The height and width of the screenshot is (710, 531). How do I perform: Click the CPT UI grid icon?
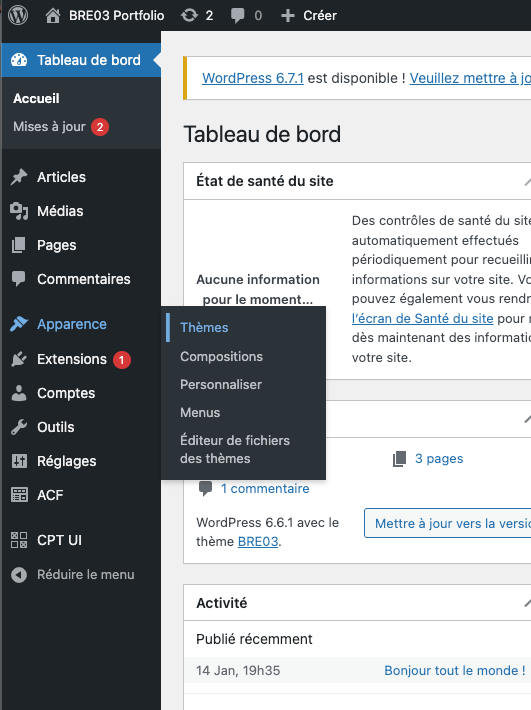(19, 540)
